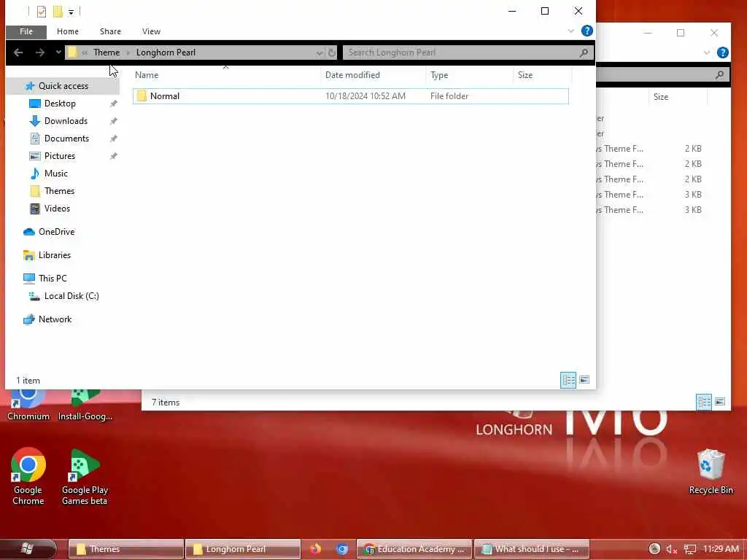The image size is (747, 560).
Task: Open Pictures in the navigation pane
Action: (60, 156)
